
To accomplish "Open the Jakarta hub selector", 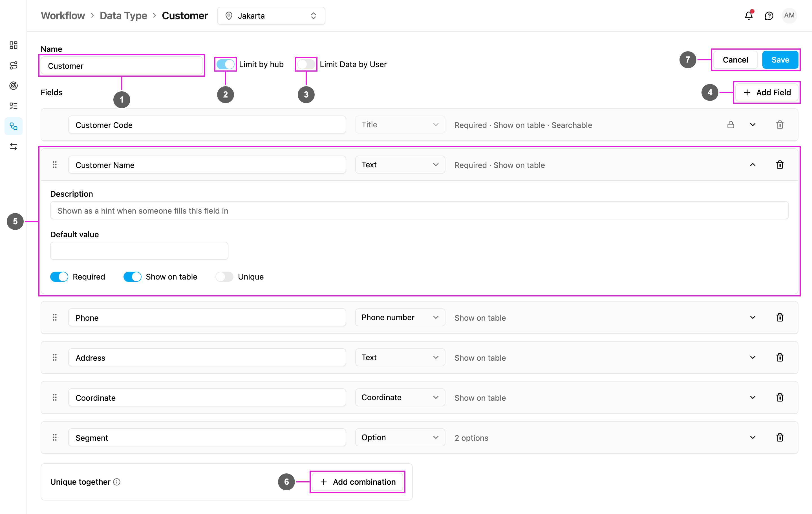I will (271, 16).
